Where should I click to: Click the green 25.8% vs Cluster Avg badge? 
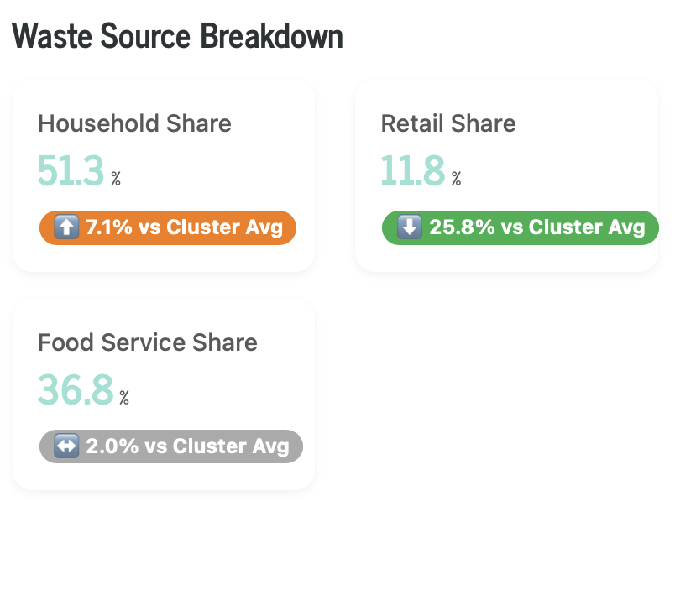(520, 227)
